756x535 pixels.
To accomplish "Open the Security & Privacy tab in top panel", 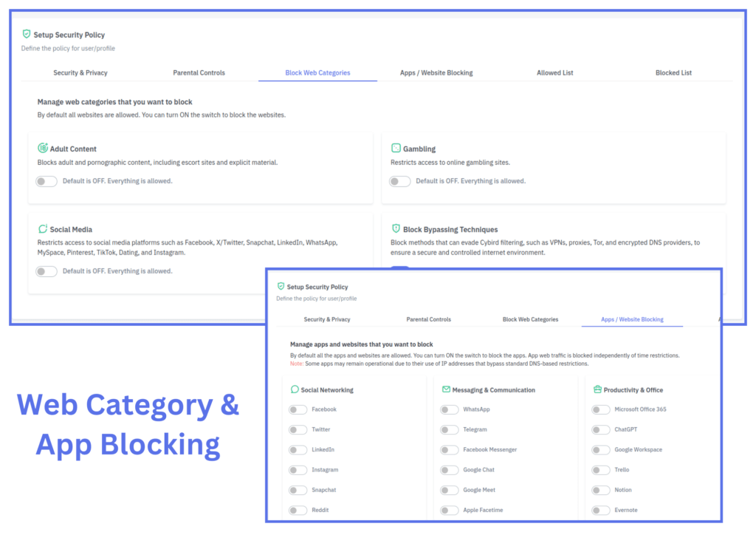I will 80,72.
